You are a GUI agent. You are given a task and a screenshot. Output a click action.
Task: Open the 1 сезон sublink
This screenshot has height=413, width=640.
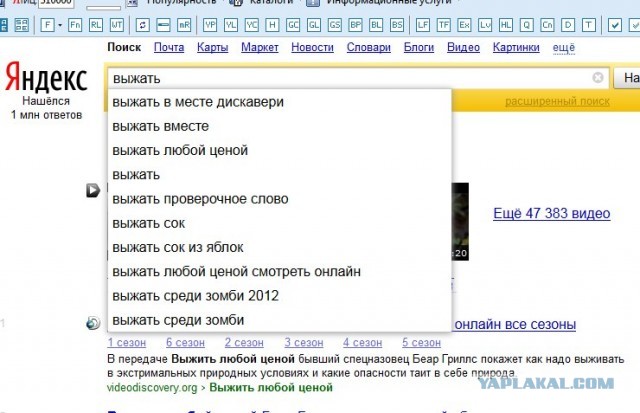(127, 343)
